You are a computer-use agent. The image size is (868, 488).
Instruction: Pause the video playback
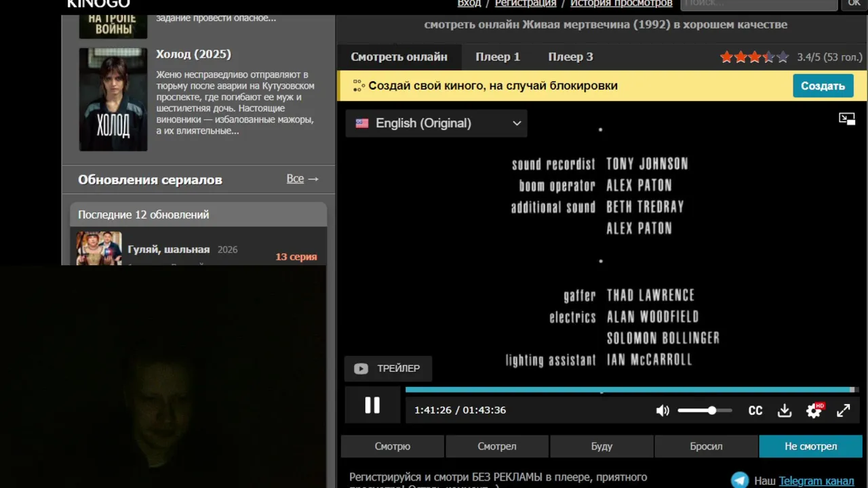[372, 405]
